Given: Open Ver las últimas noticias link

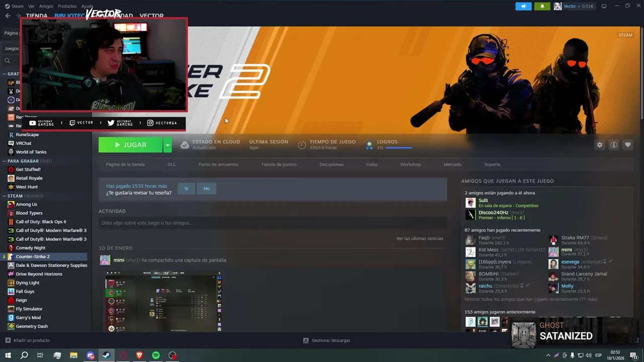Looking at the screenshot, I should (x=420, y=238).
